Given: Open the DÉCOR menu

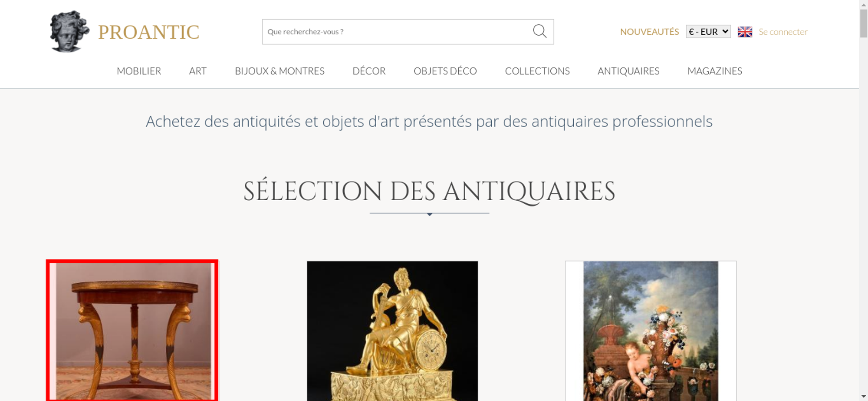Looking at the screenshot, I should click(x=369, y=71).
